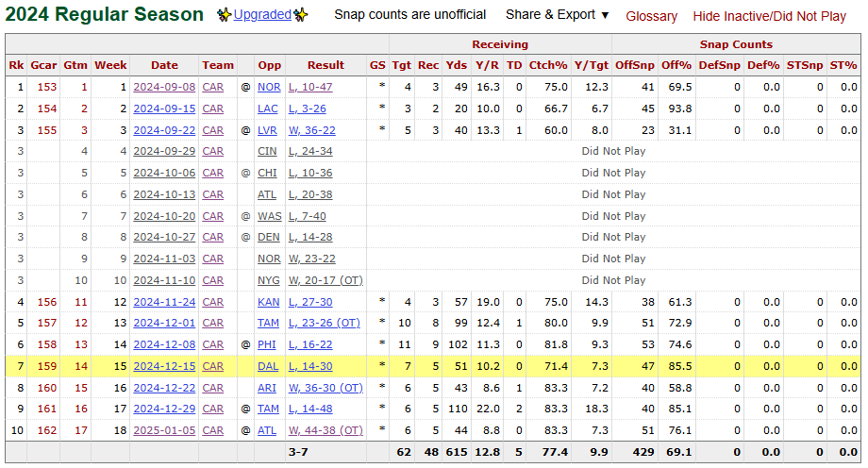Screen dimensions: 868x468
Task: Sort by Date column header
Action: (x=164, y=65)
